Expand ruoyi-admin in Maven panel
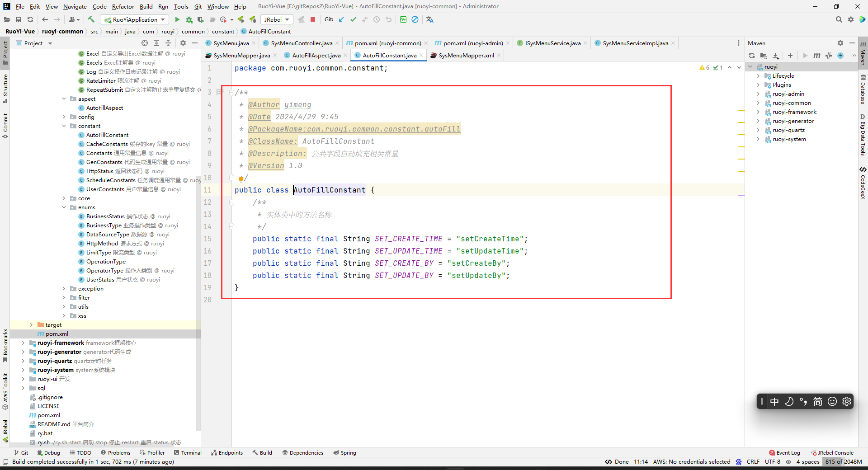 (758, 94)
